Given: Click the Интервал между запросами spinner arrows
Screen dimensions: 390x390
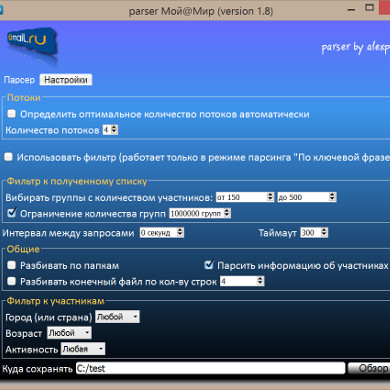Looking at the screenshot, I should pyautogui.click(x=180, y=232).
